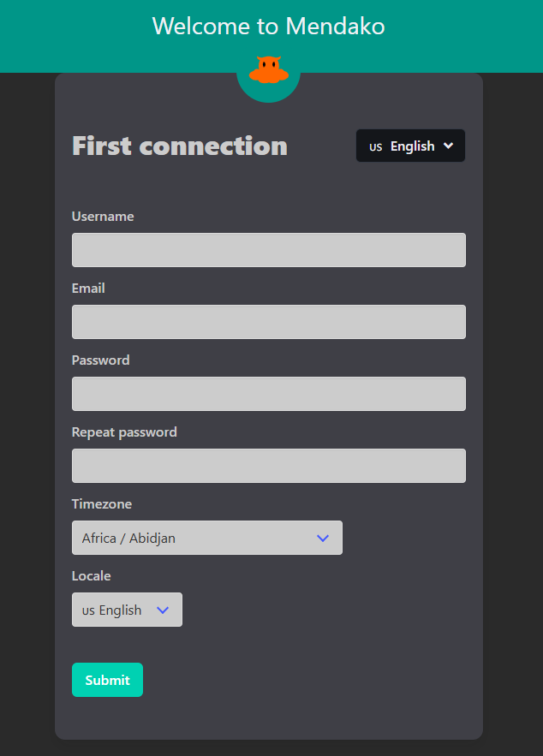The width and height of the screenshot is (543, 756).
Task: Focus the Username input field
Action: pyautogui.click(x=269, y=250)
